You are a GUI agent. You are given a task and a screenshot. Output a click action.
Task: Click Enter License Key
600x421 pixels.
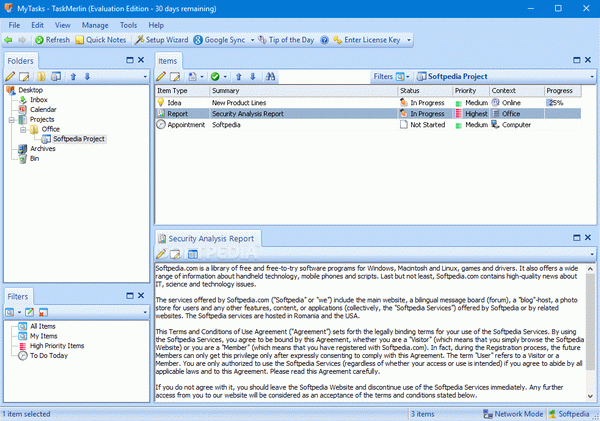click(x=367, y=40)
